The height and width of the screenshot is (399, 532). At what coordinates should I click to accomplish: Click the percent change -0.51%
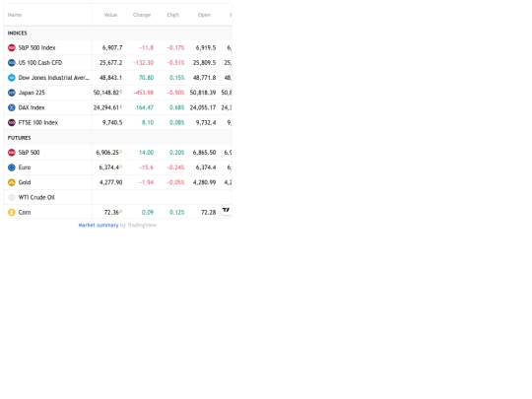[175, 63]
